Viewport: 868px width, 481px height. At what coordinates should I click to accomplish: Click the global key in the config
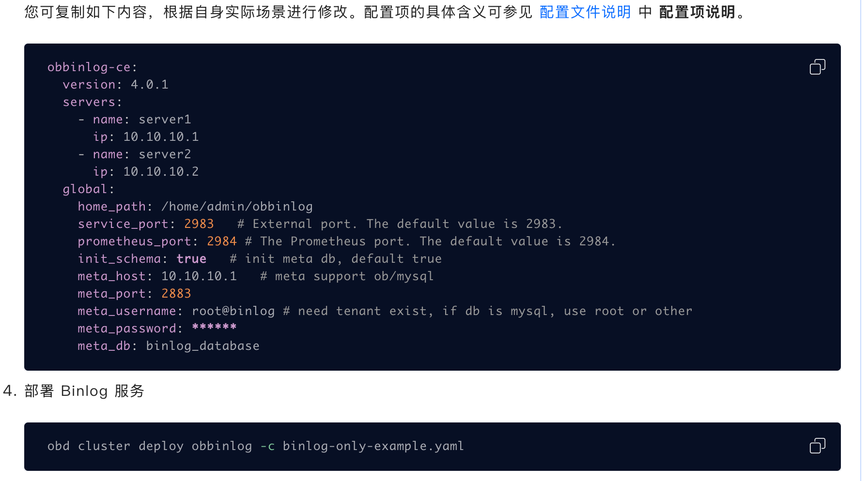tap(85, 189)
